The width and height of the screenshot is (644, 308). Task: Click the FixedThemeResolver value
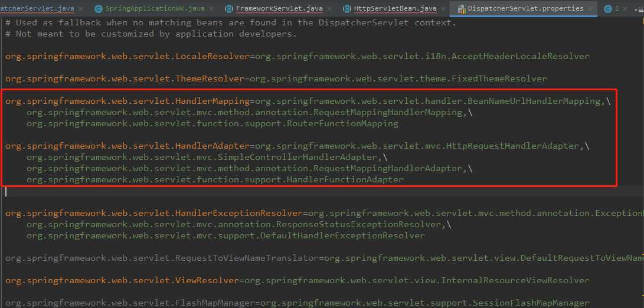pos(398,79)
